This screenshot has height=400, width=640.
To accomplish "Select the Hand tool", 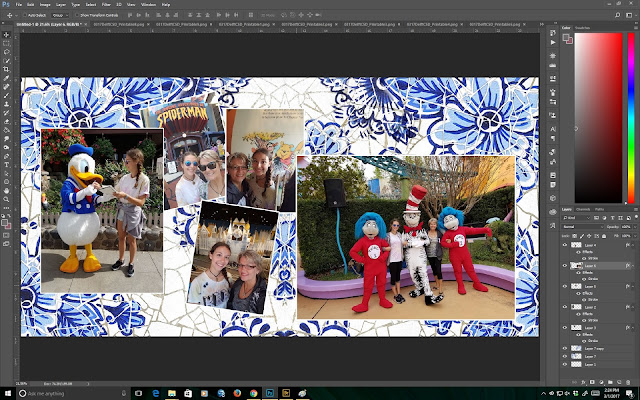I will (x=6, y=191).
